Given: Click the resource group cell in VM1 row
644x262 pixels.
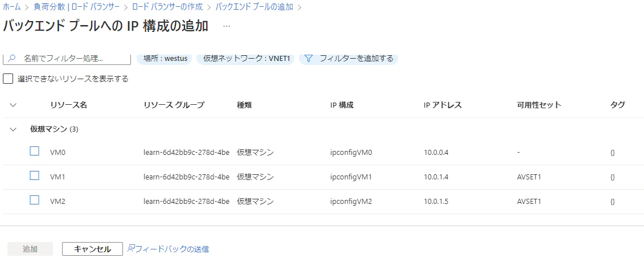Looking at the screenshot, I should 186,177.
